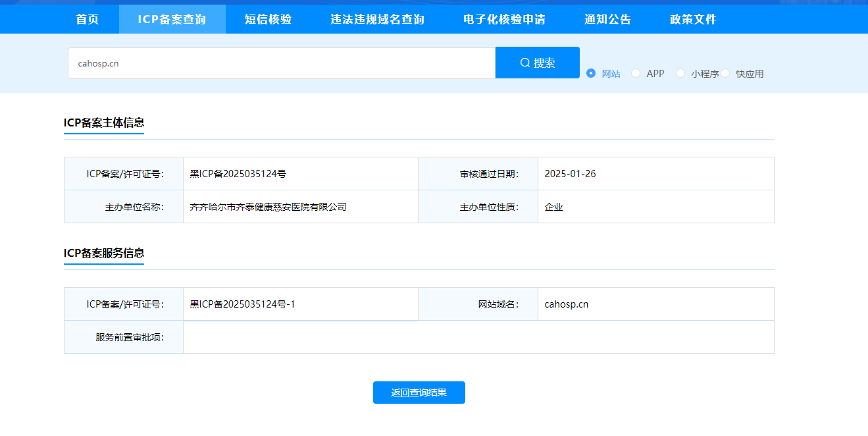The width and height of the screenshot is (868, 436).
Task: Select the ICP备案查询 tab
Action: [x=172, y=19]
